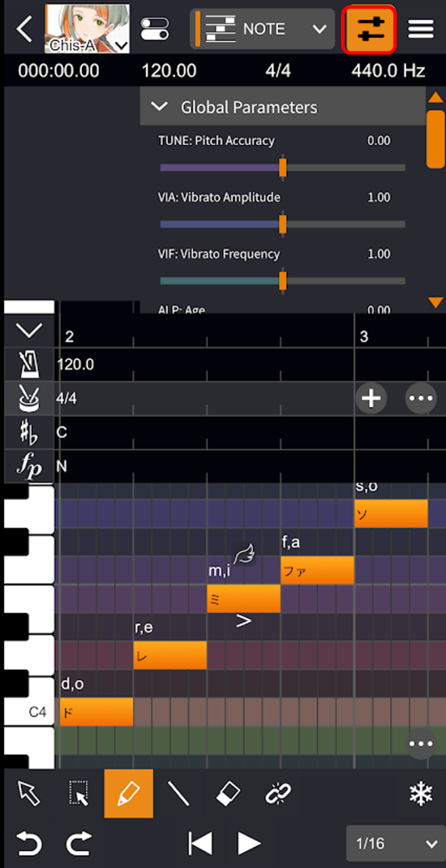Screen dimensions: 446x868
Task: Click the link notes tool
Action: pos(278,793)
